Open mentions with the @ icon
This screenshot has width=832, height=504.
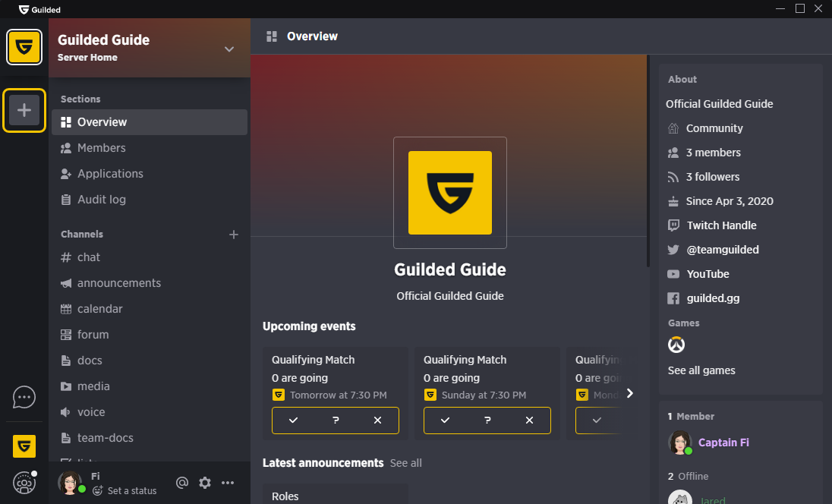[182, 483]
